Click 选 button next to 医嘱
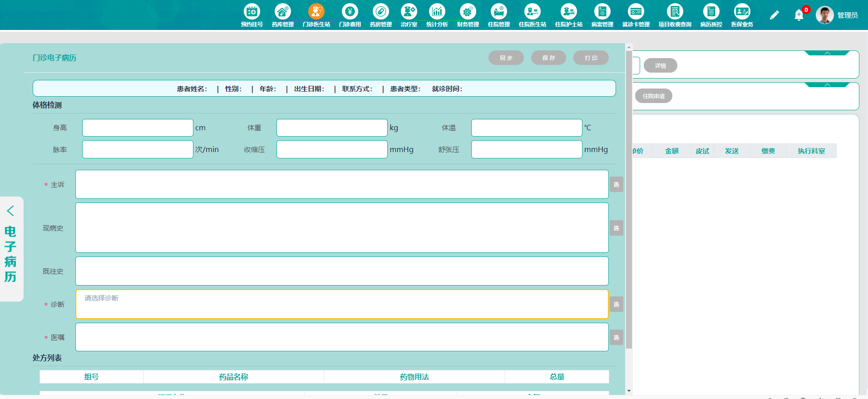 point(616,337)
